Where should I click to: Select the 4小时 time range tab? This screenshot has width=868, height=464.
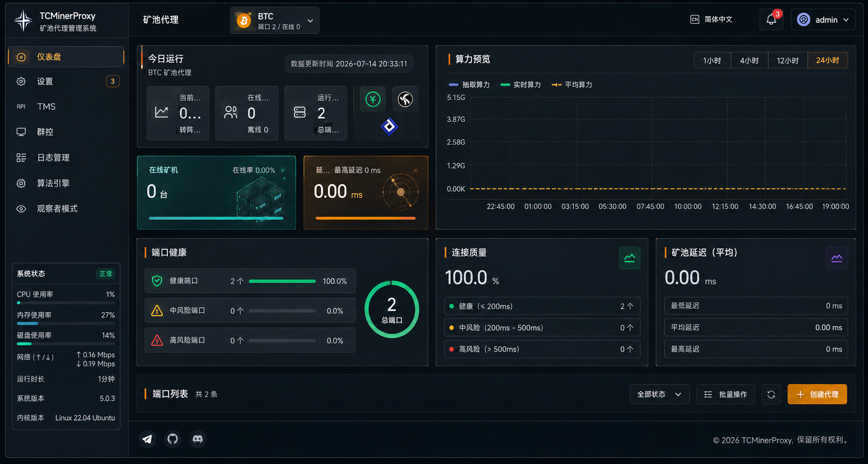(x=749, y=60)
